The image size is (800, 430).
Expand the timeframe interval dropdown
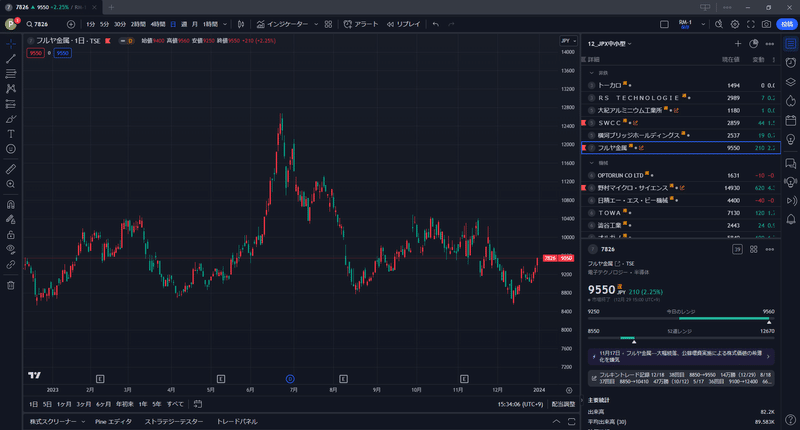pos(225,24)
